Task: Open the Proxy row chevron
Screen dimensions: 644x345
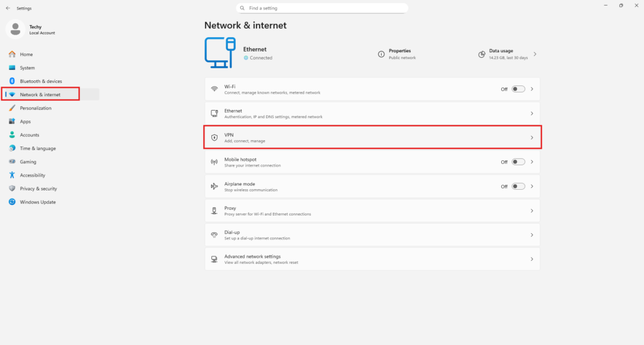Action: coord(531,211)
